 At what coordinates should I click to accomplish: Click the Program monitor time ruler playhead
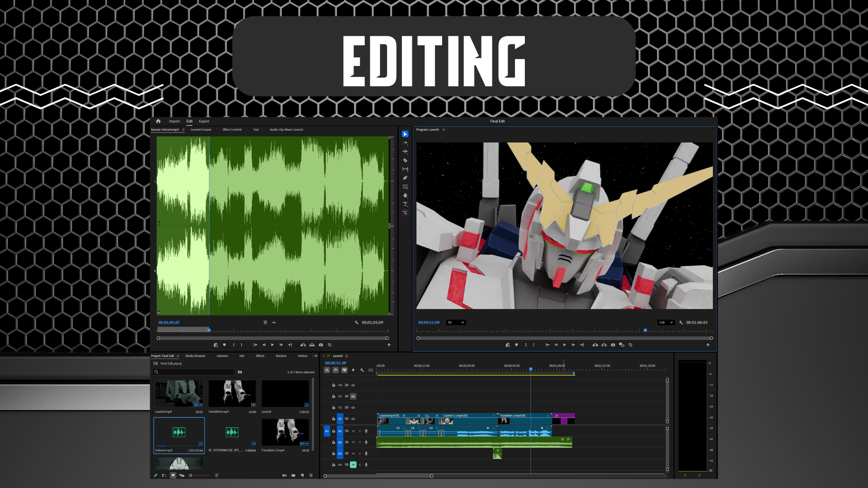coord(645,331)
